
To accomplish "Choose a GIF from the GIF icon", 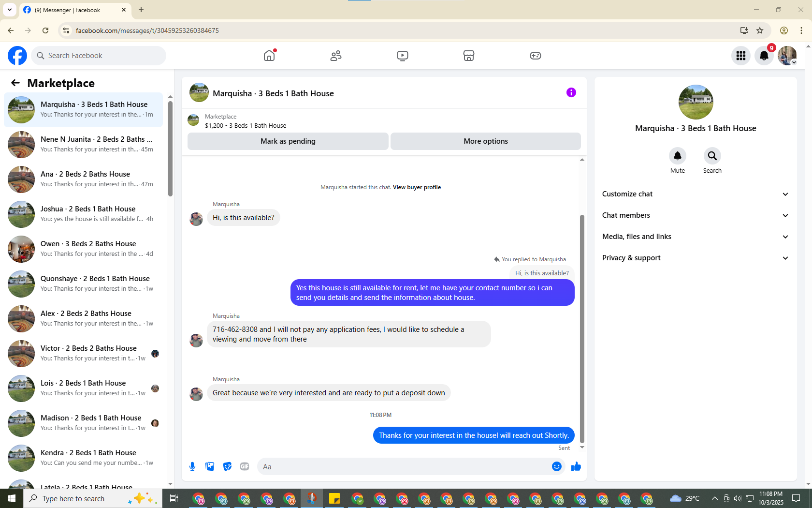I will point(245,466).
